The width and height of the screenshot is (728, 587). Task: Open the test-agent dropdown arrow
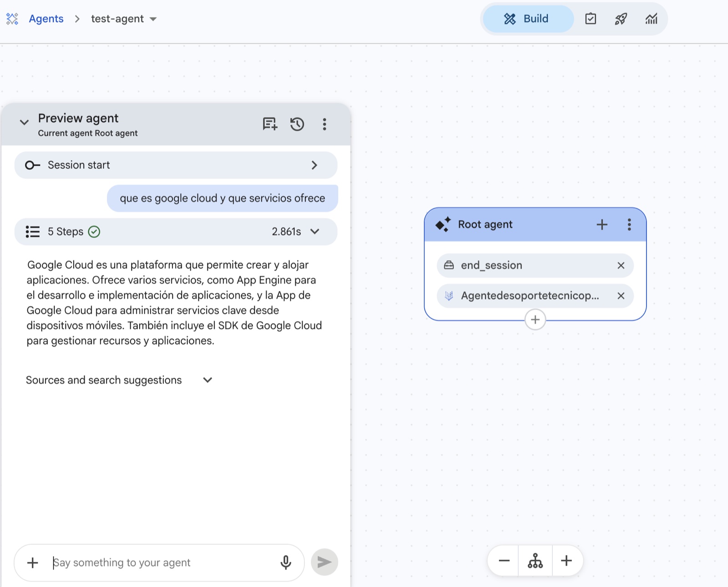point(153,19)
